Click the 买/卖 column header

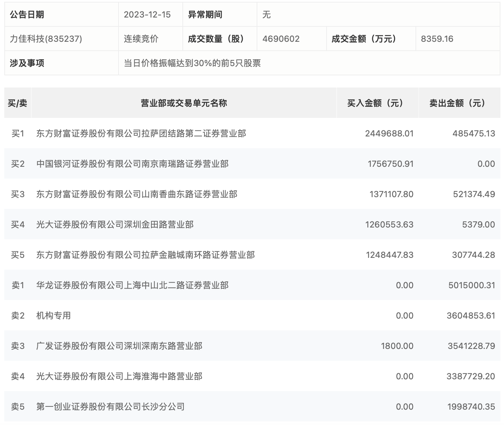tap(17, 103)
